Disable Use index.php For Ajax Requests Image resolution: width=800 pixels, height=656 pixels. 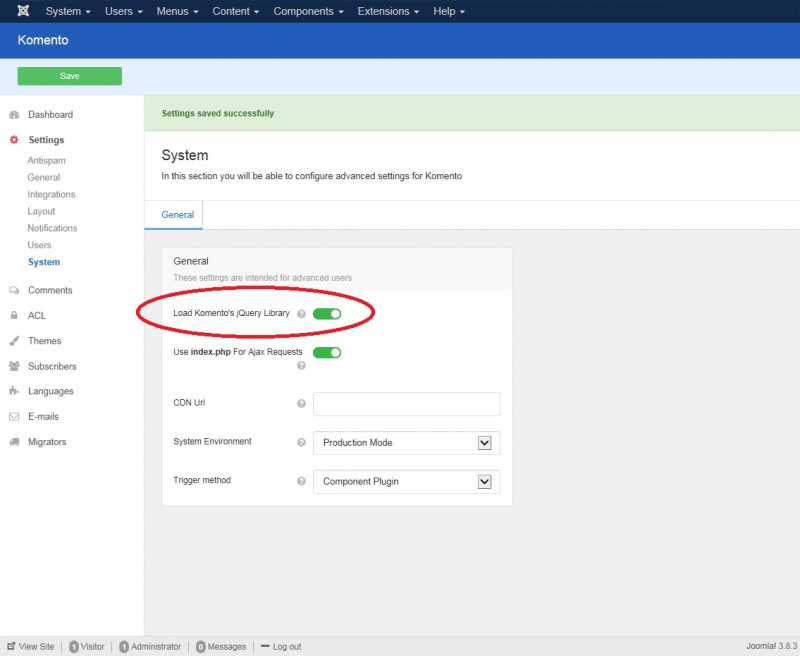click(327, 352)
